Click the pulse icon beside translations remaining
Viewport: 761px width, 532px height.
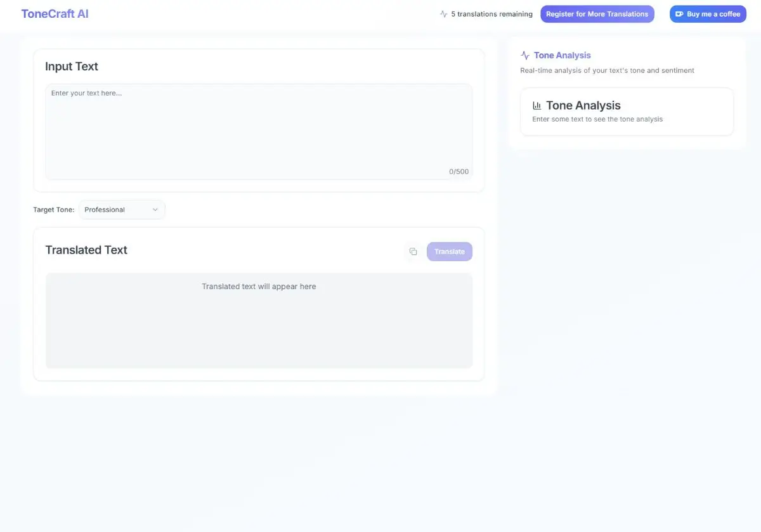[443, 14]
